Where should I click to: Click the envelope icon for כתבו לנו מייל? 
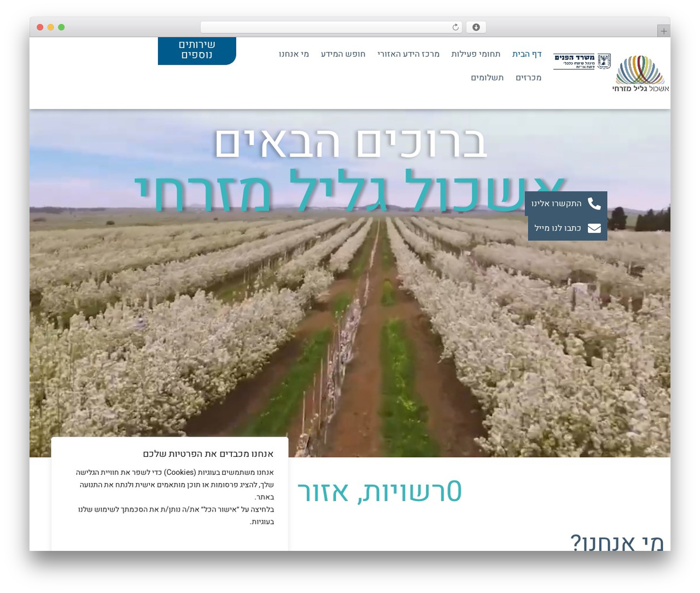594,228
